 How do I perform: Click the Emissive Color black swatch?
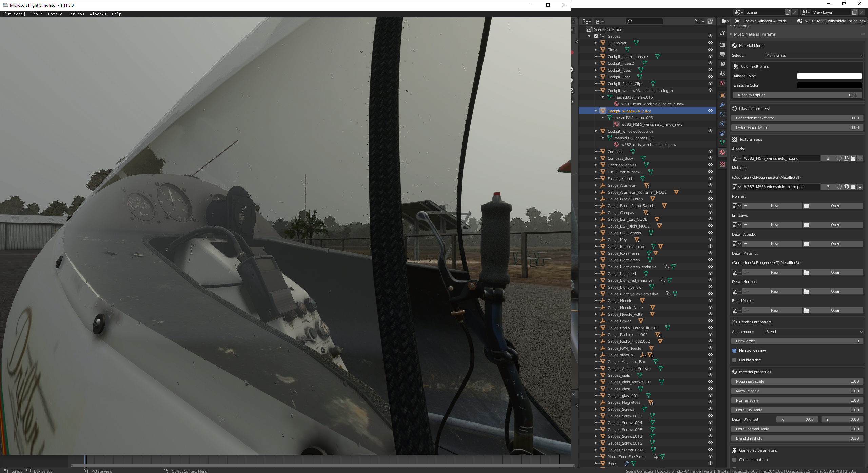(829, 85)
